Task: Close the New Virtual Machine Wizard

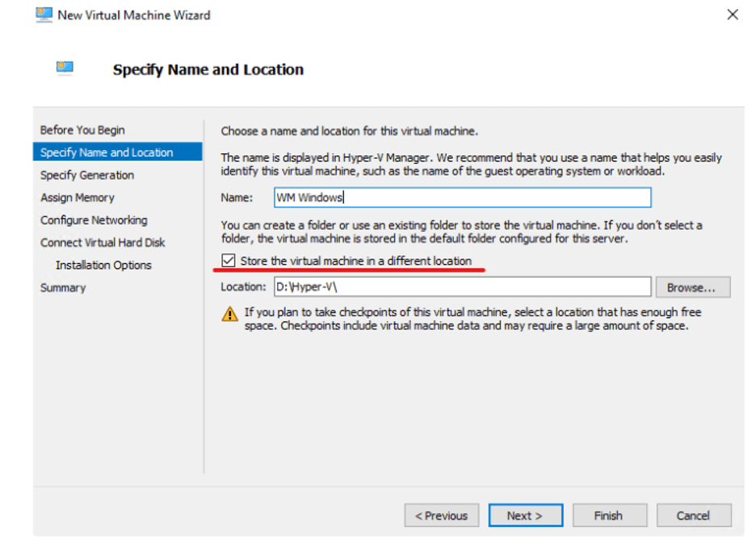Action: click(x=732, y=15)
